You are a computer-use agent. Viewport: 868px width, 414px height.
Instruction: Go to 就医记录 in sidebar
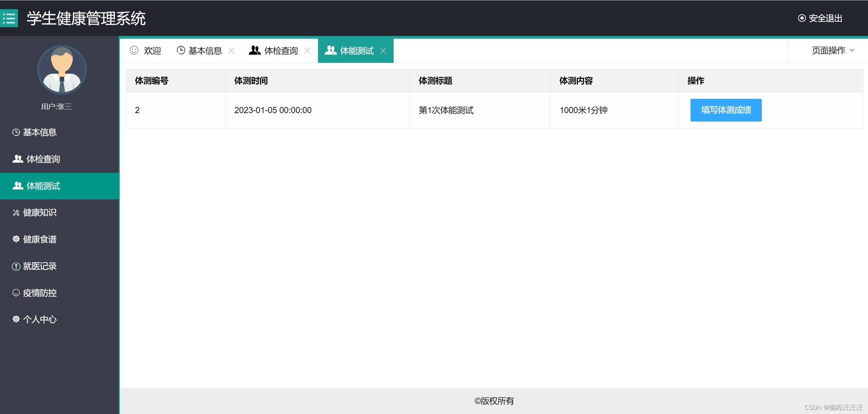point(39,266)
